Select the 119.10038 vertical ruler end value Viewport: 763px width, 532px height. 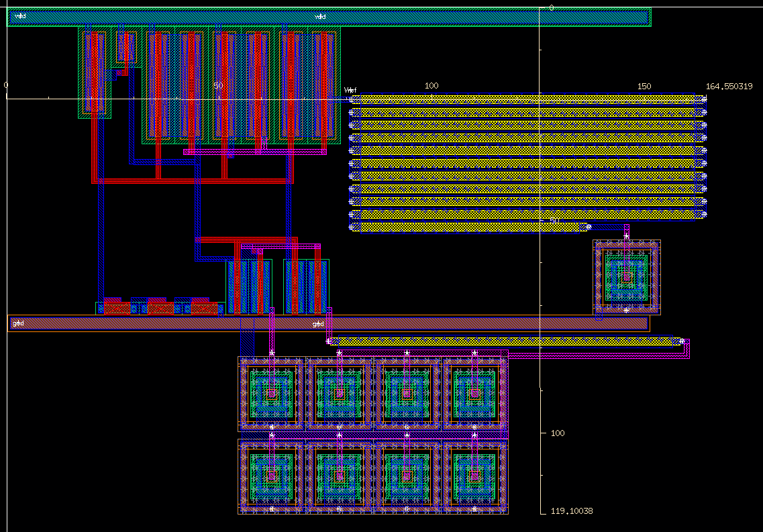pos(571,511)
